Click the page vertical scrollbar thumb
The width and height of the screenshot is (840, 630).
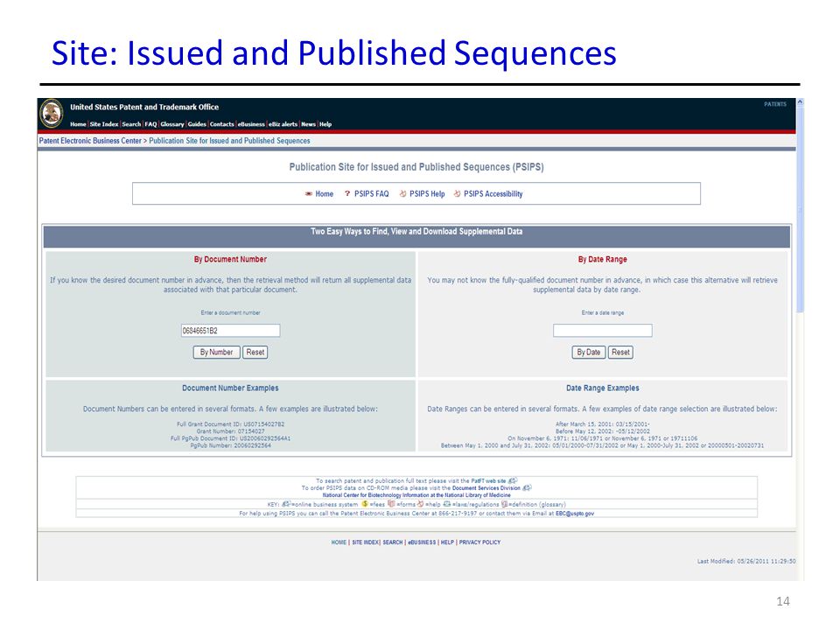click(800, 209)
